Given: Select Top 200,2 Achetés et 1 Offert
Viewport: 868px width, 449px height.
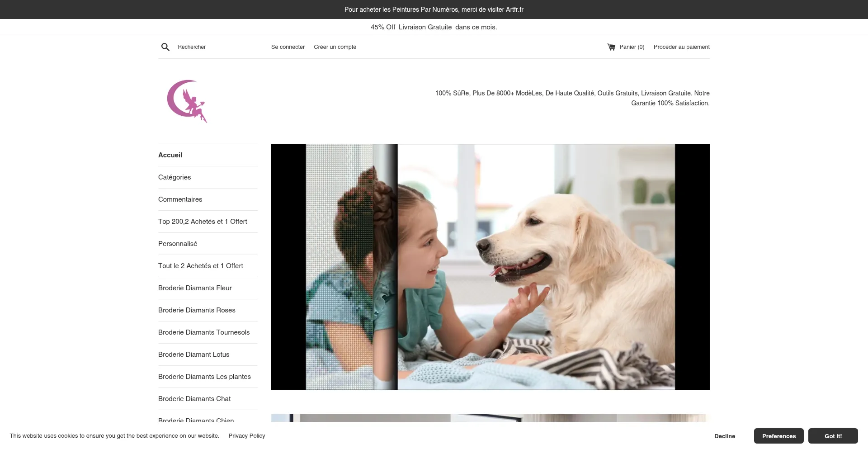Looking at the screenshot, I should (203, 222).
